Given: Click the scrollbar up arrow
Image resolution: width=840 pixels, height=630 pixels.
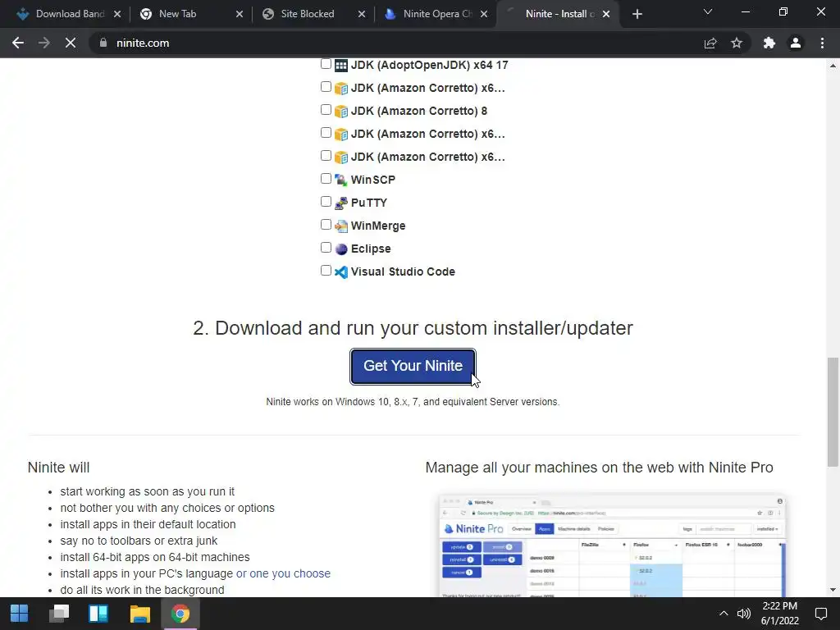Looking at the screenshot, I should (833, 66).
